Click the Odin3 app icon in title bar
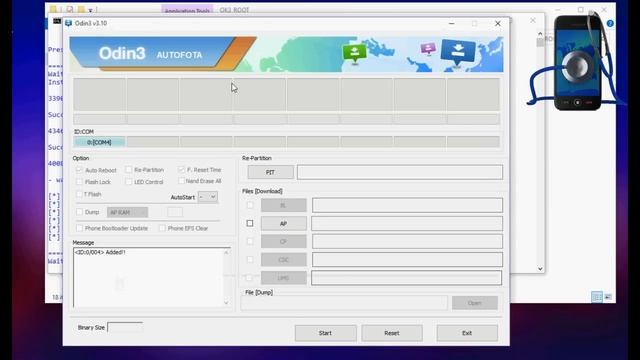 (69, 23)
